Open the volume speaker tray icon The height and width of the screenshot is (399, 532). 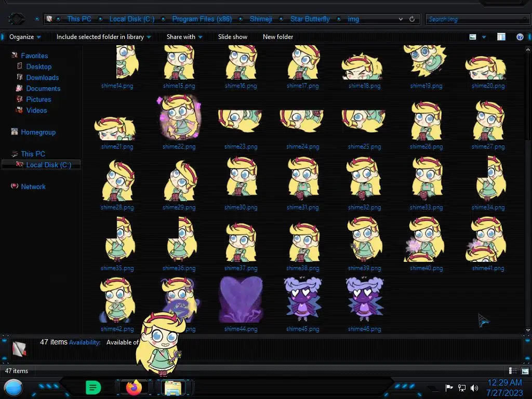[474, 388]
